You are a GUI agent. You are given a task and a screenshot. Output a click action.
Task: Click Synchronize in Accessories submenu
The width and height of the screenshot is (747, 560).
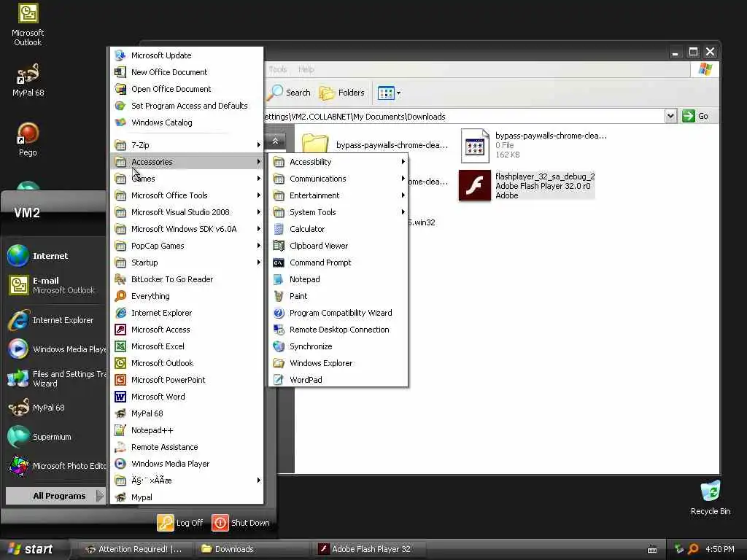(x=338, y=346)
